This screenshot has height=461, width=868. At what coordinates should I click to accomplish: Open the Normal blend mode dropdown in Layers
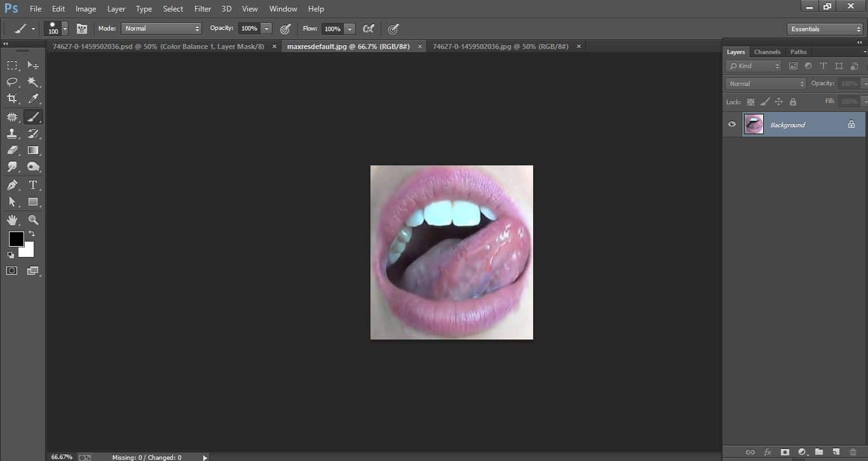[x=765, y=83]
